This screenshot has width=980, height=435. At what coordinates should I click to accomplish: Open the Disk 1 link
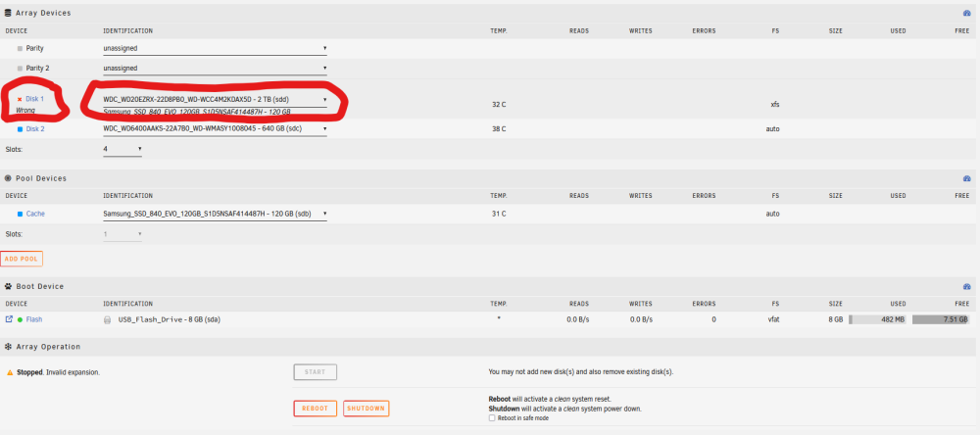[x=35, y=99]
